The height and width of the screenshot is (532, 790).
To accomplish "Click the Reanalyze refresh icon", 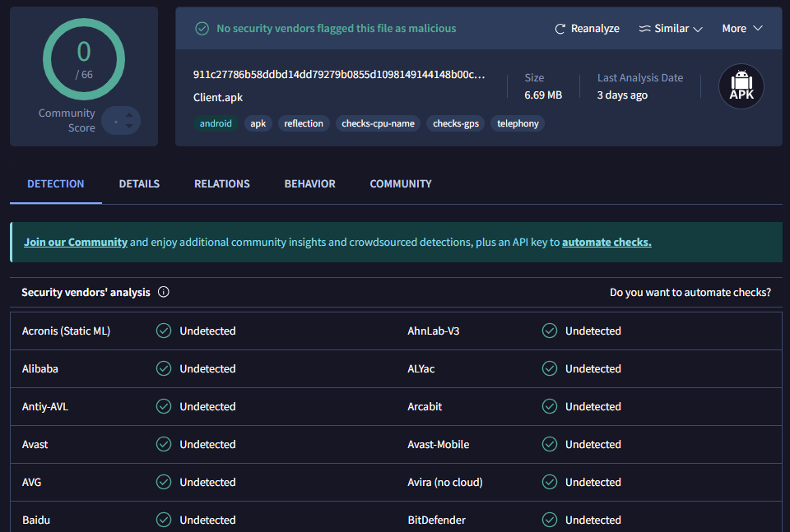I will tap(560, 29).
